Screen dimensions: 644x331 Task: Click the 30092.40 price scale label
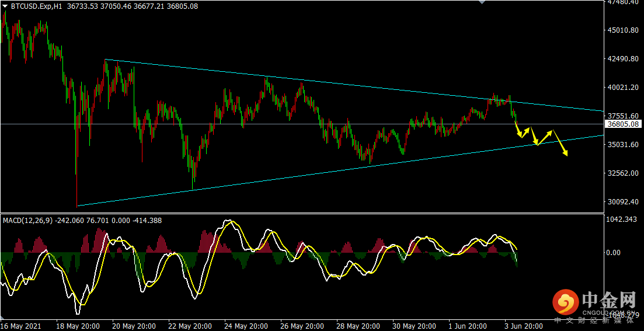624,201
